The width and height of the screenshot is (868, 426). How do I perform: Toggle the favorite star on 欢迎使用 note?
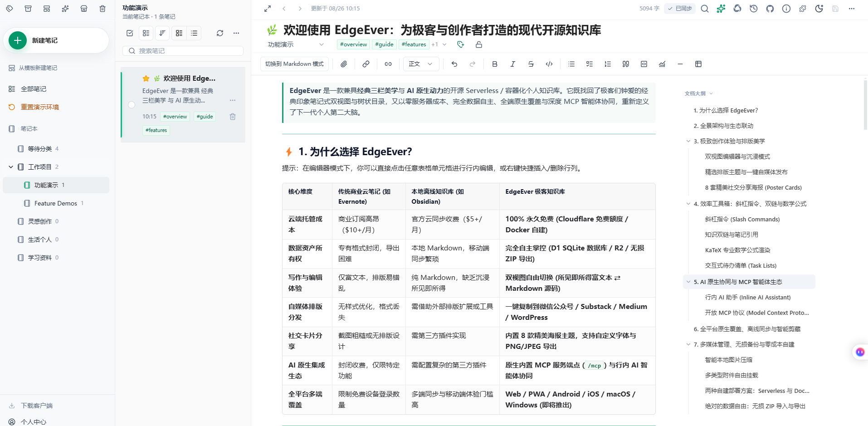(x=146, y=78)
